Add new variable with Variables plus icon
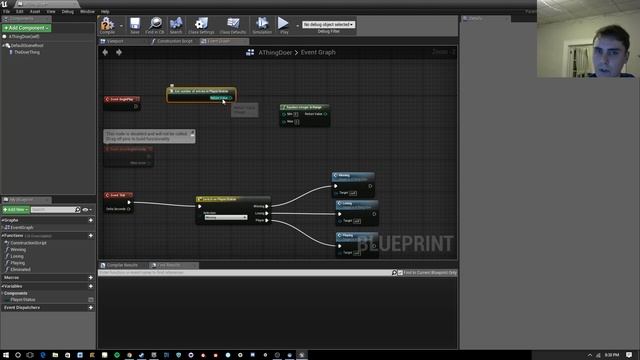Screen dimensions: 640x360 coord(91,286)
